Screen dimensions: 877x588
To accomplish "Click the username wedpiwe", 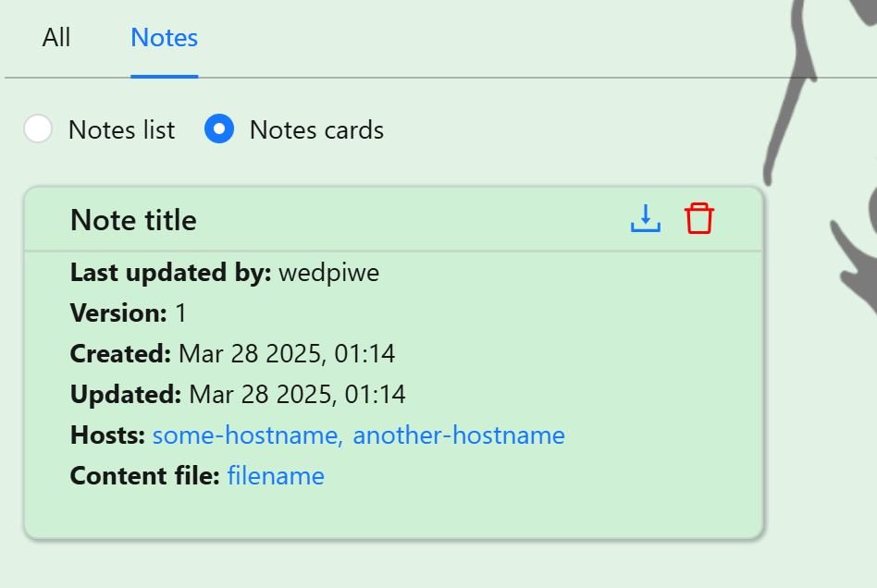I will (x=329, y=273).
